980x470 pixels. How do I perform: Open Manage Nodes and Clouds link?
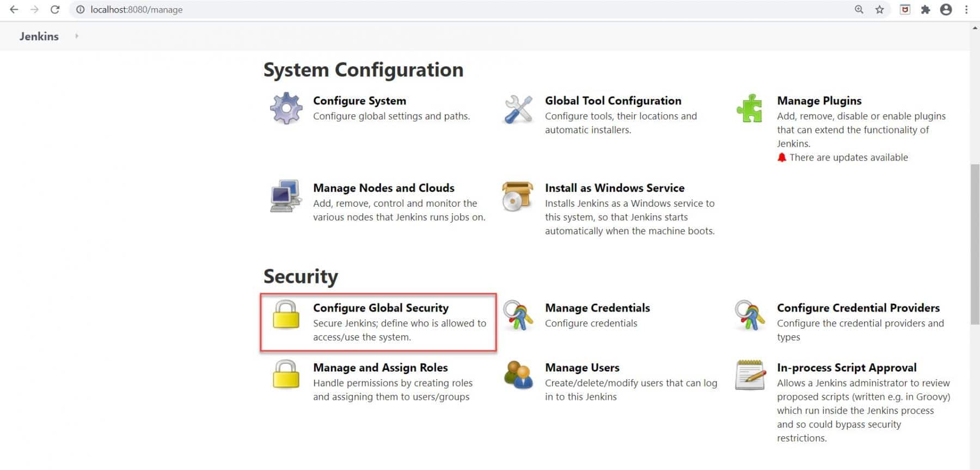384,188
